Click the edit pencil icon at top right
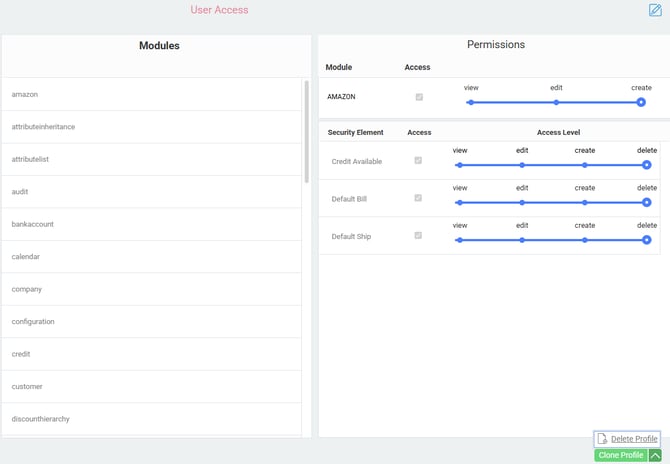The image size is (670, 464). coord(655,11)
